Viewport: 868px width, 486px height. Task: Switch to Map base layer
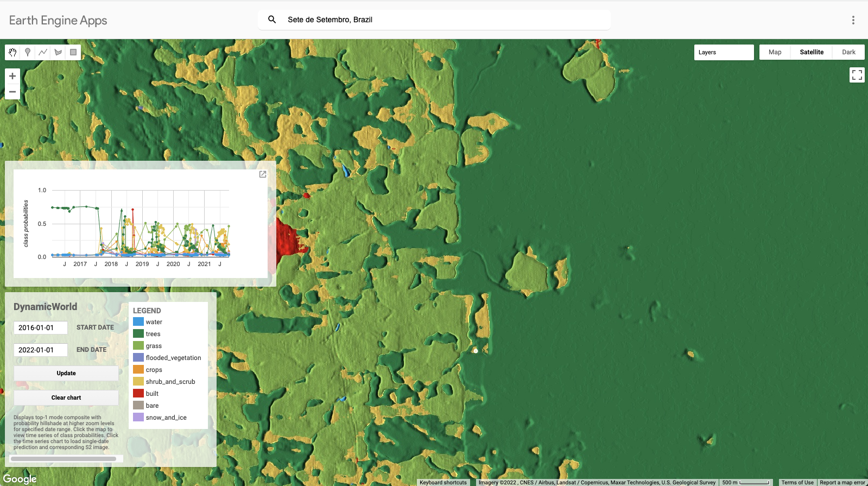[x=775, y=52]
